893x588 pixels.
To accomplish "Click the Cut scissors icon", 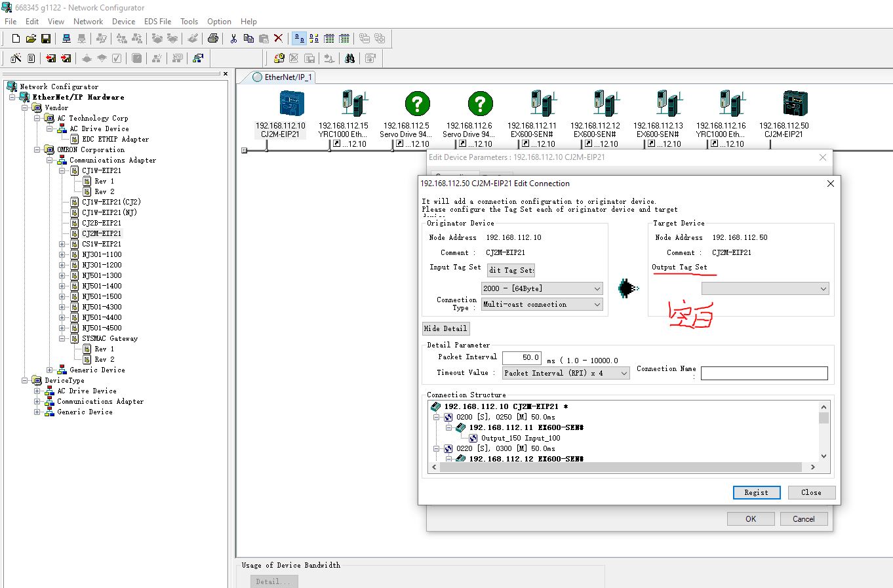I will pyautogui.click(x=233, y=39).
